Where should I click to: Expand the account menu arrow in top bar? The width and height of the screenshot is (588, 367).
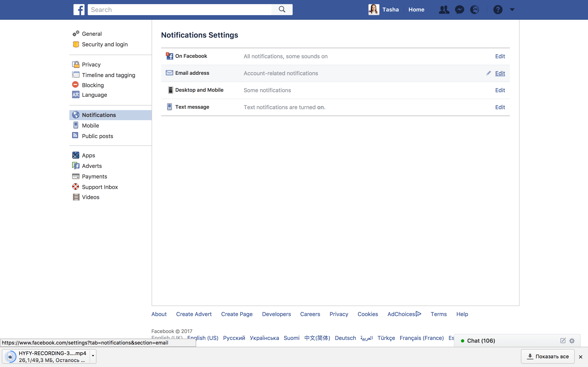click(x=512, y=10)
